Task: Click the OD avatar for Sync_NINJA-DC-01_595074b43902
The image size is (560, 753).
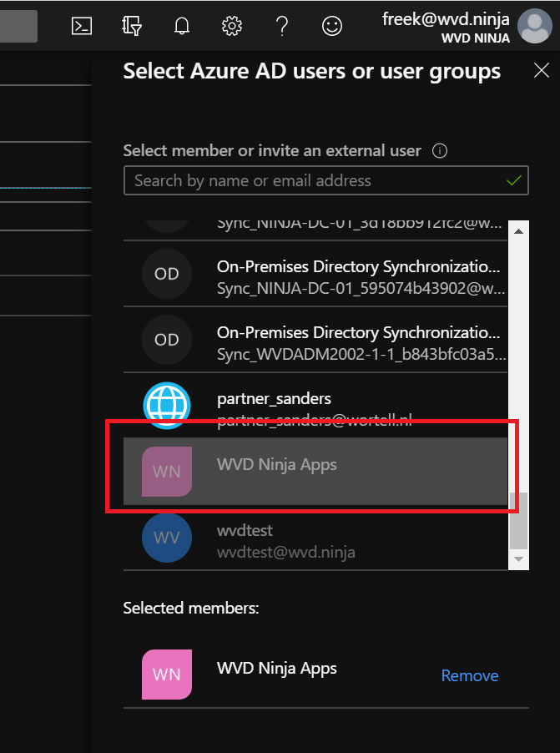Action: point(167,274)
